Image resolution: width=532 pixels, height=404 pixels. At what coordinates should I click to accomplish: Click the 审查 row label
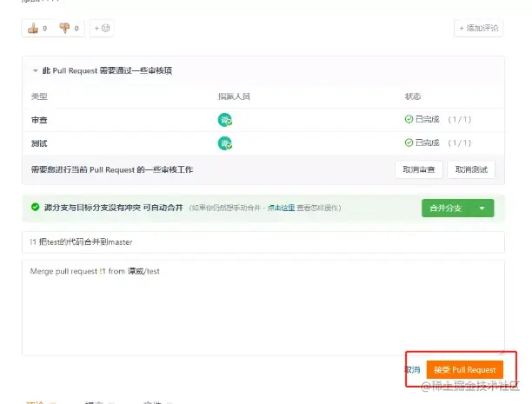(39, 120)
